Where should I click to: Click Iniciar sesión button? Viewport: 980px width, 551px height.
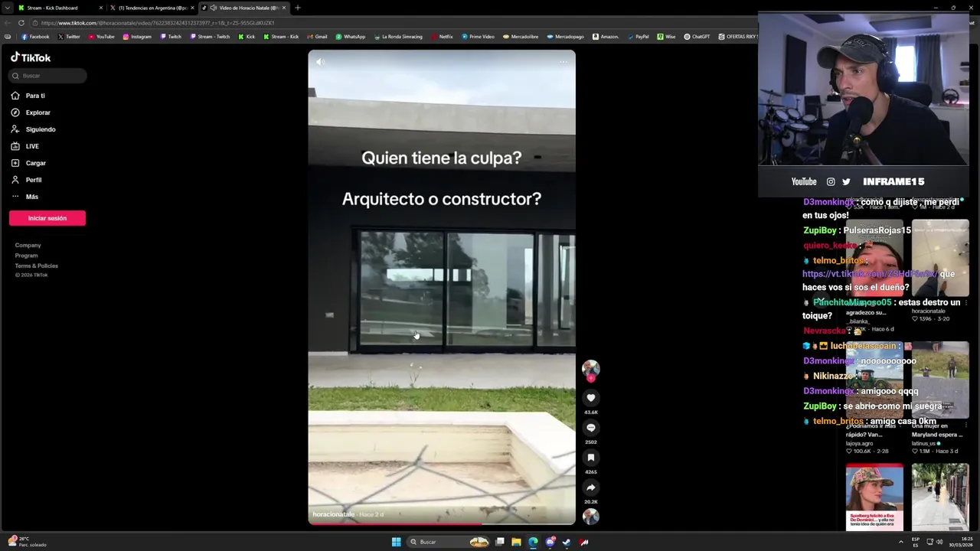tap(47, 218)
